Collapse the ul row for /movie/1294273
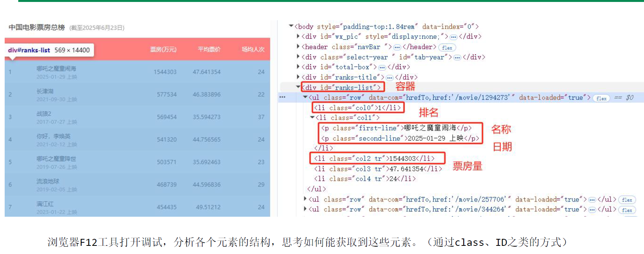 305,97
